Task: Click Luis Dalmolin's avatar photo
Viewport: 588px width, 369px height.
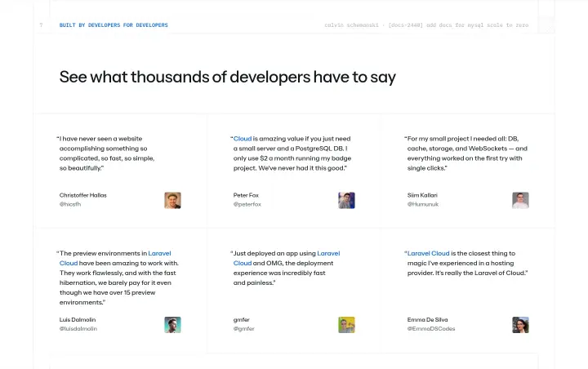Action: pos(172,325)
